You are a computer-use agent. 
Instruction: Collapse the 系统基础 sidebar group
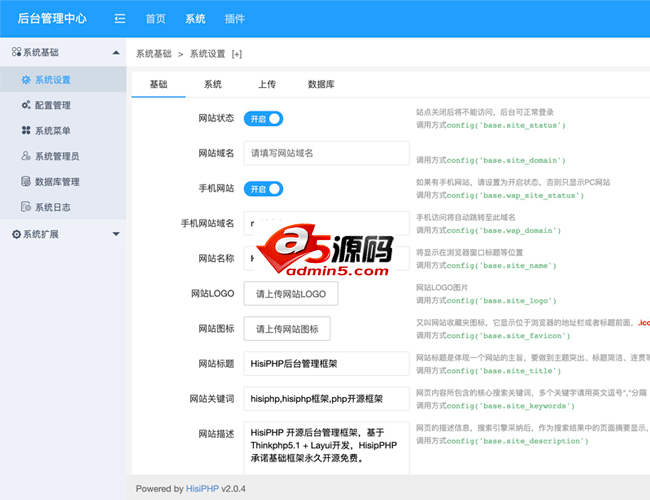click(x=116, y=52)
